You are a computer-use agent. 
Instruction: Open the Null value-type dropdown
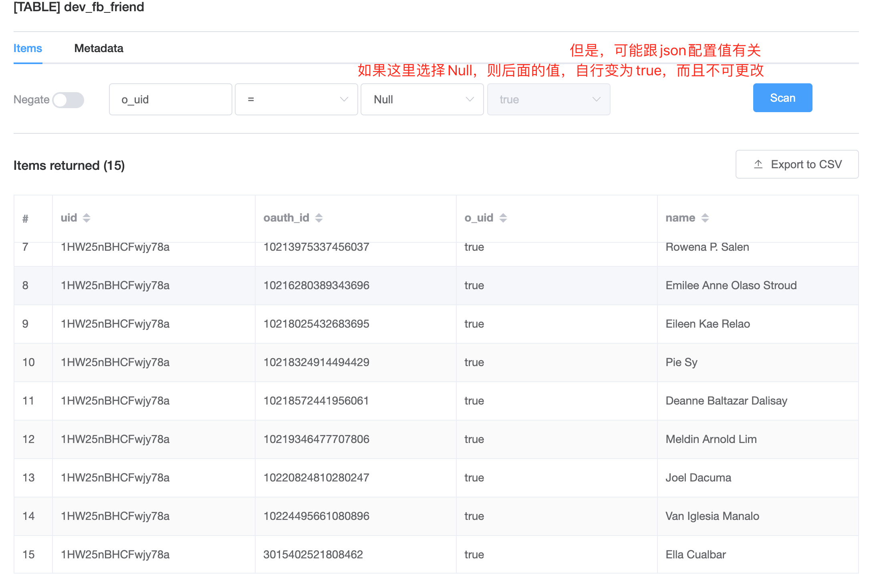point(422,99)
